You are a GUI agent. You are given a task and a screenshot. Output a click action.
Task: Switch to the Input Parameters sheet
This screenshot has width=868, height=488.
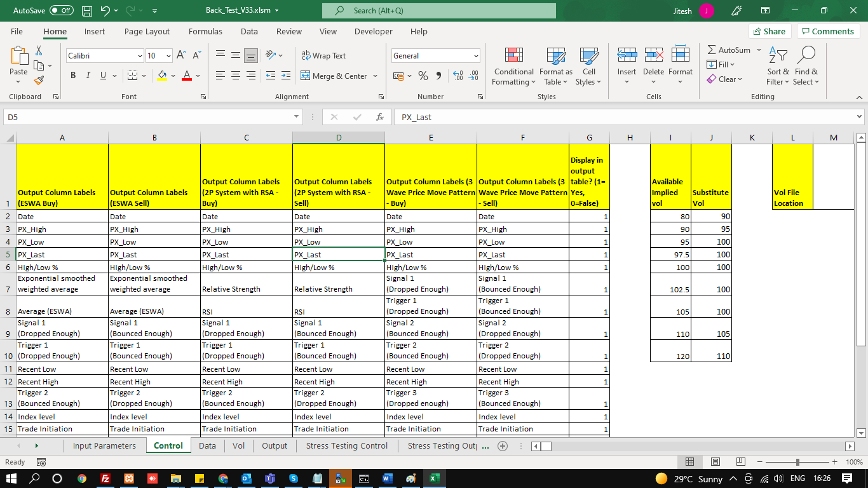[x=104, y=445]
